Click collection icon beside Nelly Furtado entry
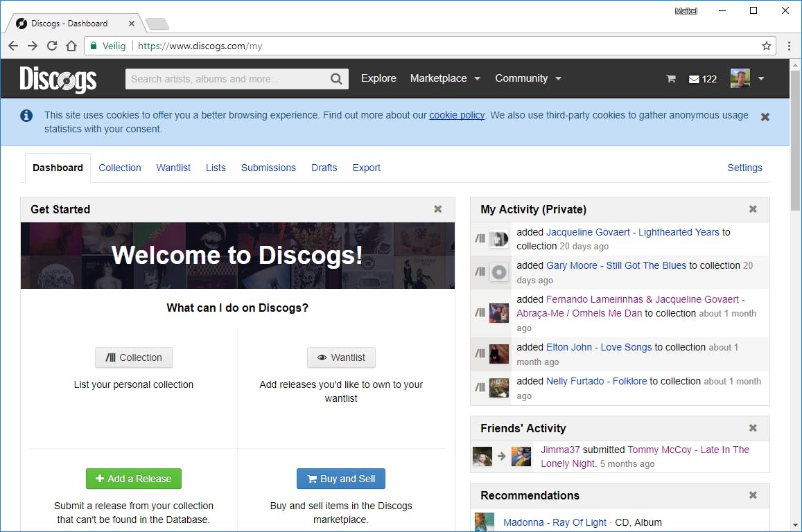Viewport: 802px width, 532px height. coord(480,387)
